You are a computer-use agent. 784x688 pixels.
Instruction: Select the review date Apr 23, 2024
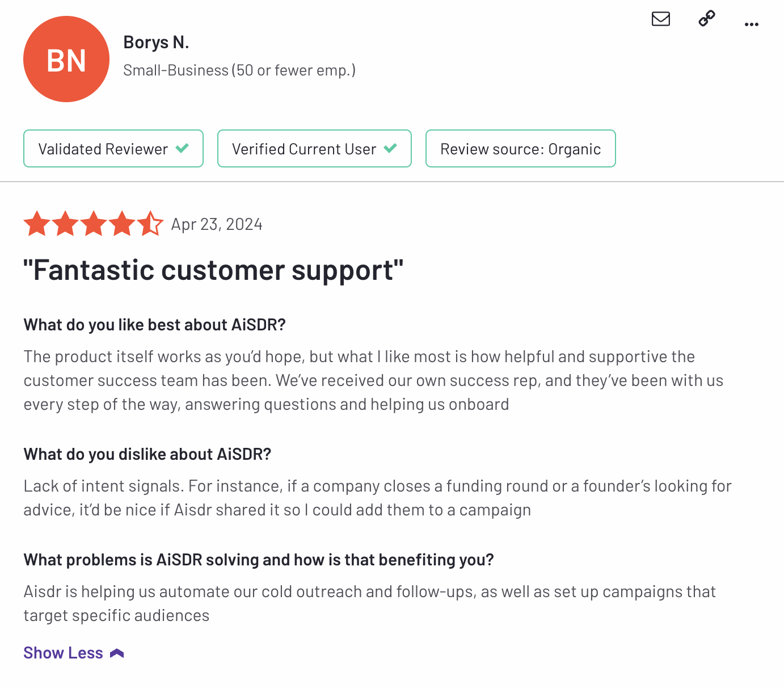click(x=217, y=224)
